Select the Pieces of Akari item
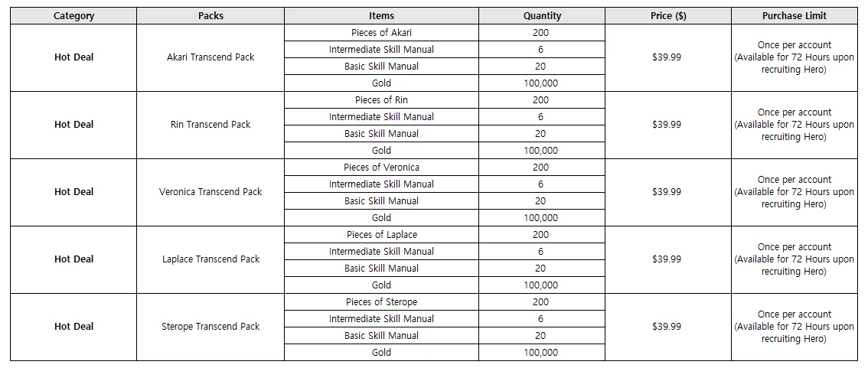 point(381,33)
